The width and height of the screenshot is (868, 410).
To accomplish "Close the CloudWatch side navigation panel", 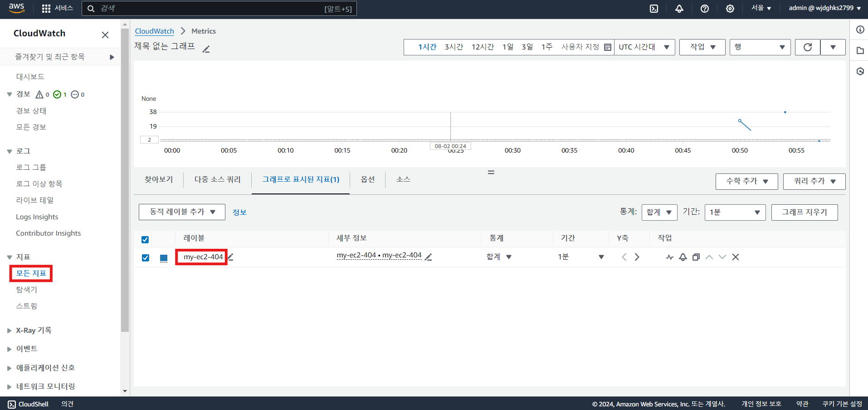I will [105, 35].
